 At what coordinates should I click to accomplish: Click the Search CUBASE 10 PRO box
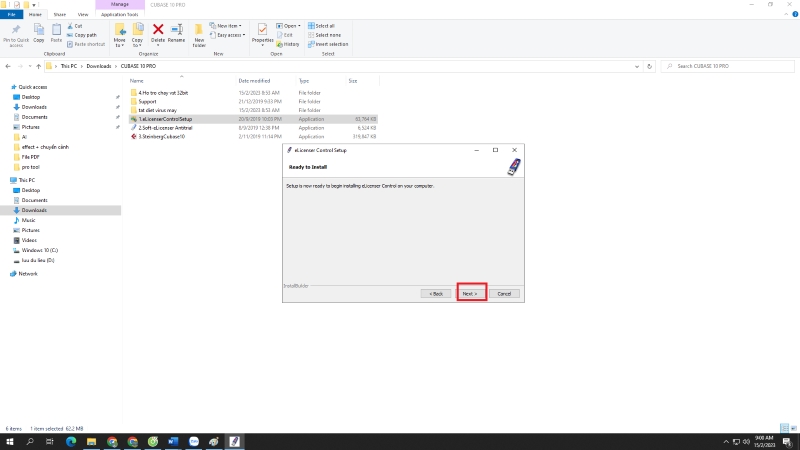pos(728,66)
